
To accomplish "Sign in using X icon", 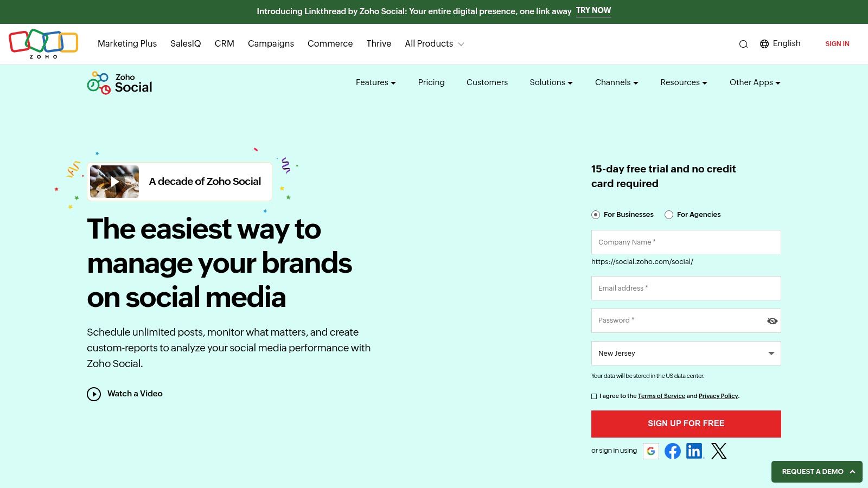I will pyautogui.click(x=719, y=451).
